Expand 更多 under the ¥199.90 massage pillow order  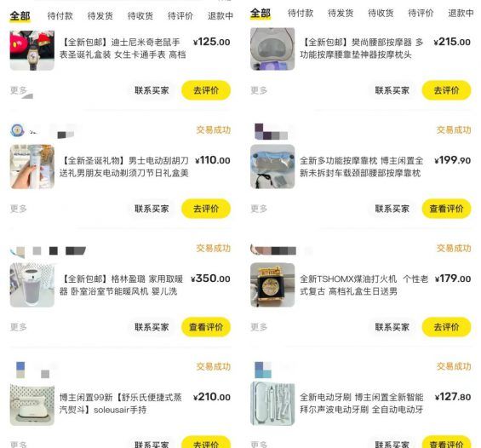[259, 209]
